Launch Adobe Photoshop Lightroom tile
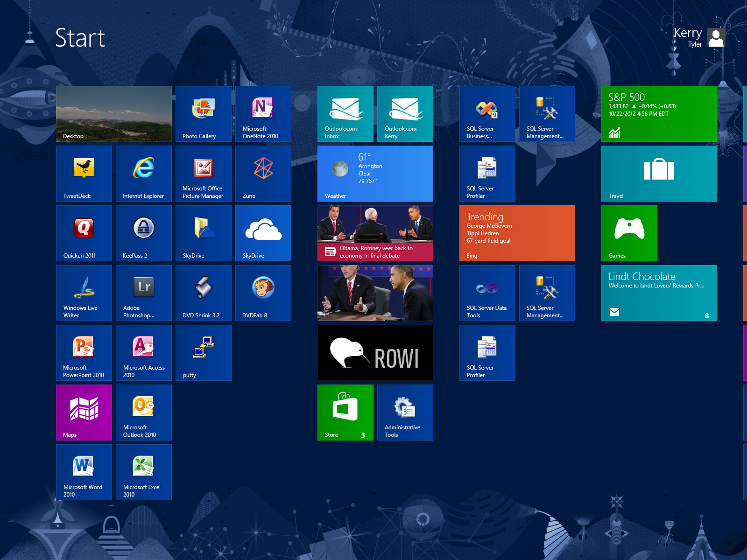This screenshot has width=747, height=560. click(x=144, y=293)
